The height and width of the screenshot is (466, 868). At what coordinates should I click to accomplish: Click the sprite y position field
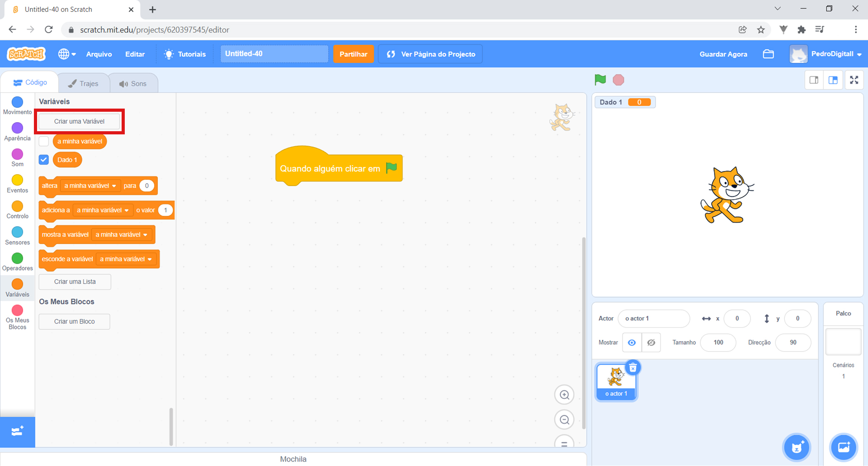point(797,319)
